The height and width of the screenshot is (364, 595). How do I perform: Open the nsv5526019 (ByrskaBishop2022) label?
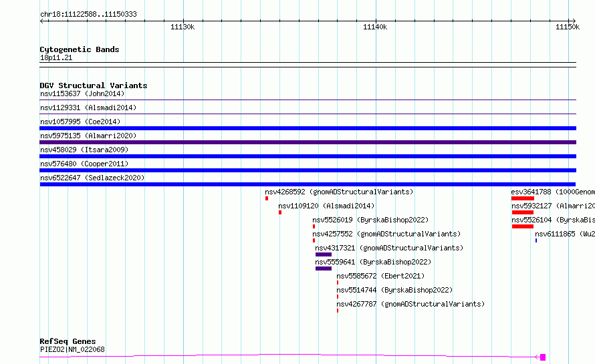click(370, 220)
